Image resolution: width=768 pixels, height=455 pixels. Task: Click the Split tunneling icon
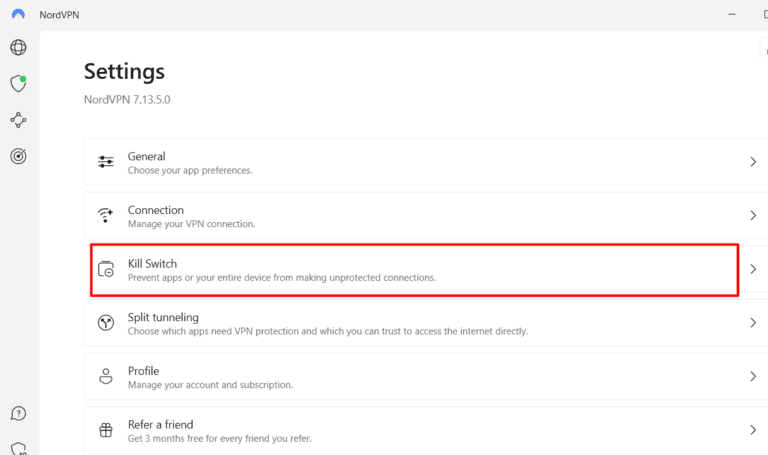106,323
